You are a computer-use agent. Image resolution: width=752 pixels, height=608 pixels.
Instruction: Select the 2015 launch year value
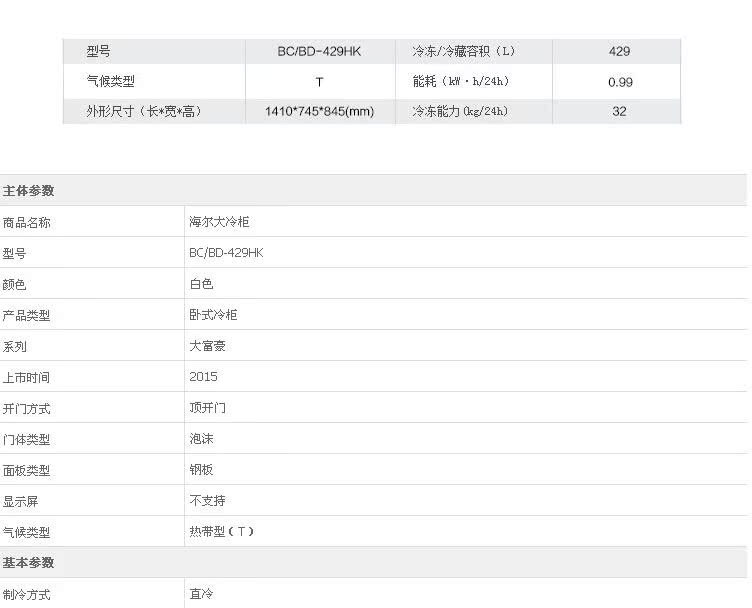[203, 377]
